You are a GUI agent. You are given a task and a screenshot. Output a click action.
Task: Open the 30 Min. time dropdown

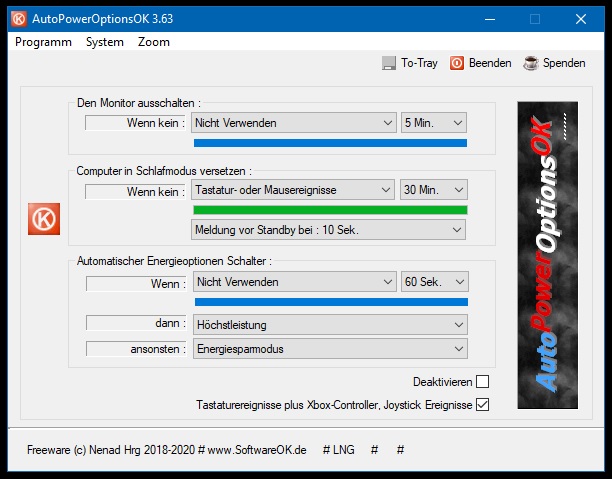click(434, 190)
